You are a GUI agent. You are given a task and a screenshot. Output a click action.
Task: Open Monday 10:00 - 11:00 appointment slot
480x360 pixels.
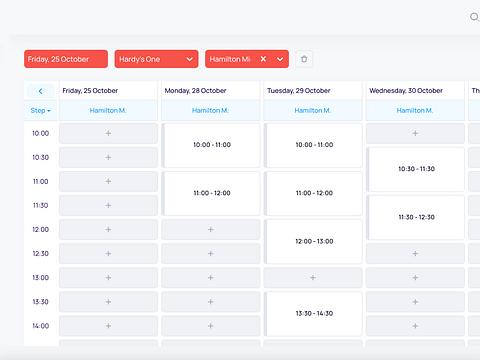pos(211,145)
